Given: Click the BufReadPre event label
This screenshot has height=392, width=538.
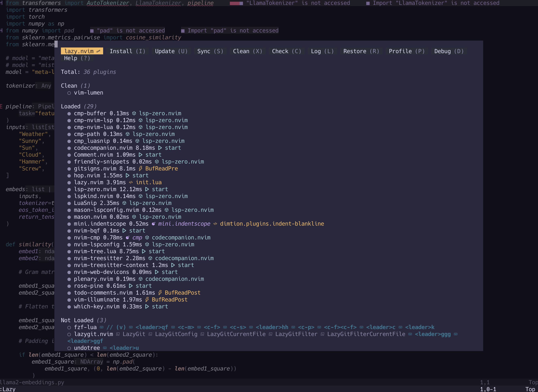Looking at the screenshot, I should tap(161, 168).
